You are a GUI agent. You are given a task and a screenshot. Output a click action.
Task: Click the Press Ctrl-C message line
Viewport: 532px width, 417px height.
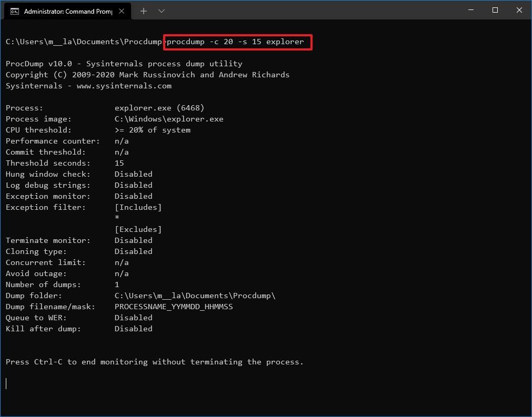pyautogui.click(x=154, y=361)
